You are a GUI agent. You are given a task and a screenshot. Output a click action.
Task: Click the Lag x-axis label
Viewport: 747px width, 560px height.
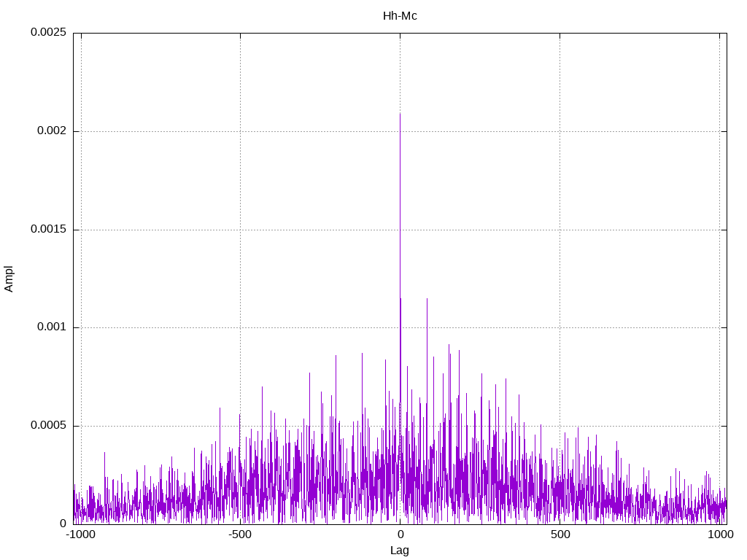[x=400, y=551]
